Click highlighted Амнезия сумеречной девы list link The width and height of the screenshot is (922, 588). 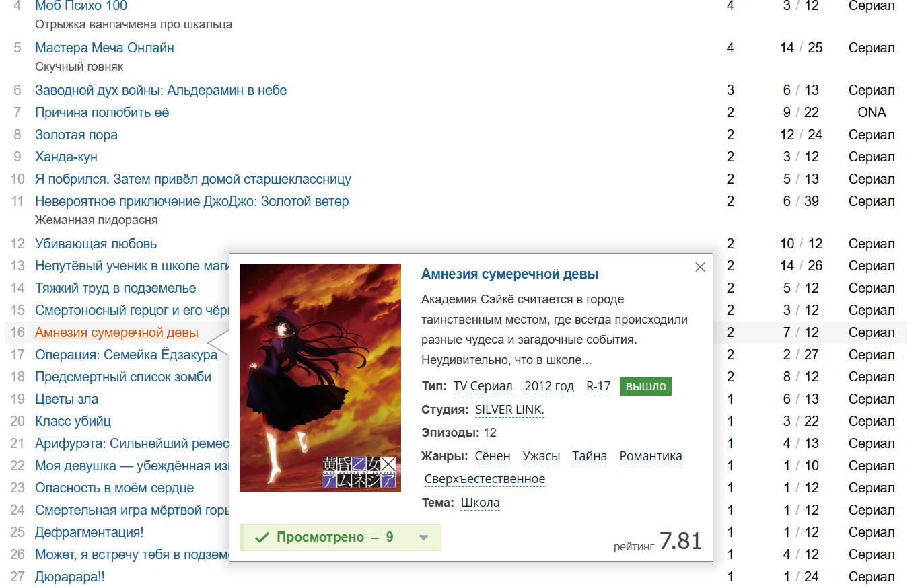tap(116, 332)
